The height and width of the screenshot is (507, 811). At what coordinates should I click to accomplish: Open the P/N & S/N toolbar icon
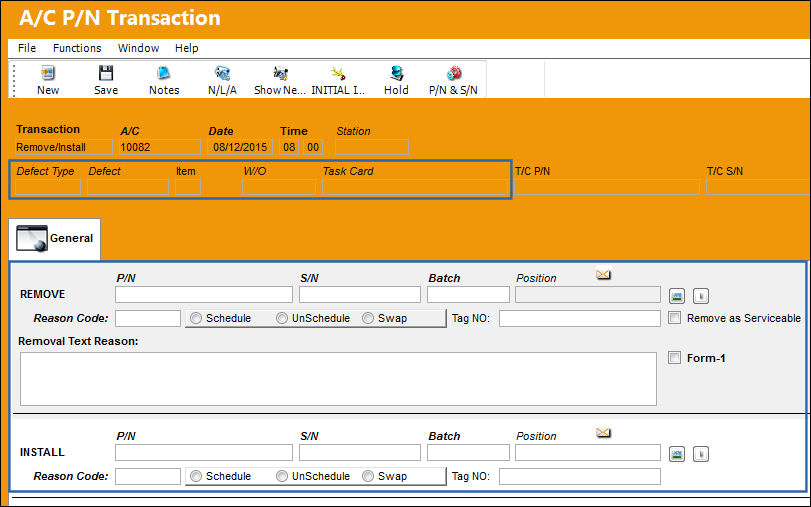(x=454, y=73)
